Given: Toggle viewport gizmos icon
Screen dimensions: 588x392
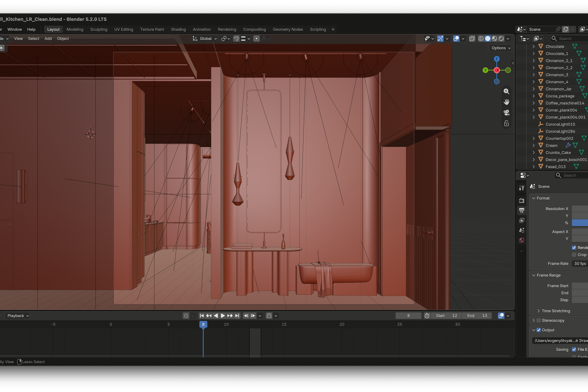Looking at the screenshot, I should pyautogui.click(x=440, y=39).
